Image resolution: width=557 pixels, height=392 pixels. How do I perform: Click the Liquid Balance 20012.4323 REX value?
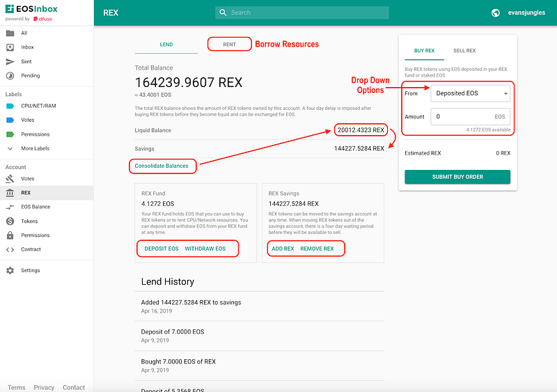point(361,130)
